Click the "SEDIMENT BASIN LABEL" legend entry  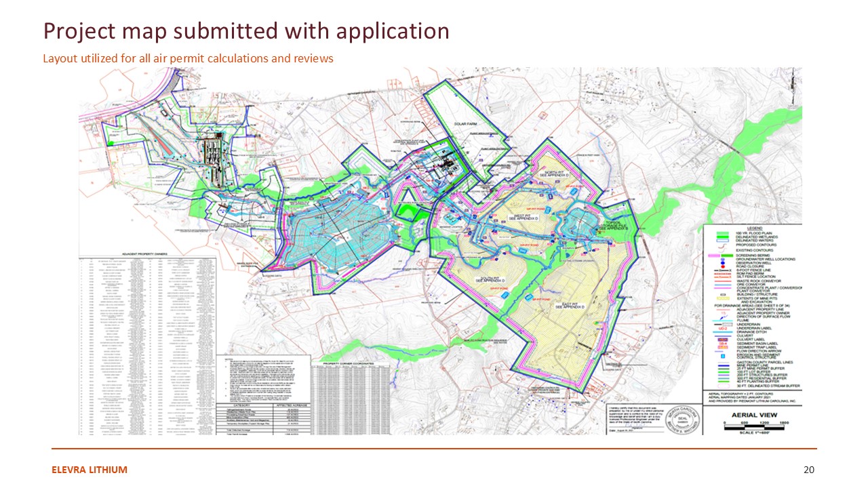[758, 344]
